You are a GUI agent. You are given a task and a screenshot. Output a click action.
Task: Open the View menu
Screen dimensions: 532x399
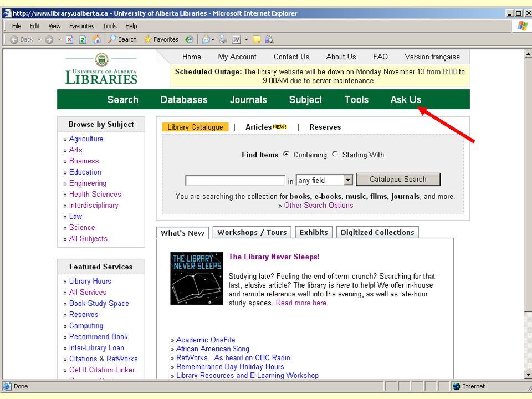[54, 26]
